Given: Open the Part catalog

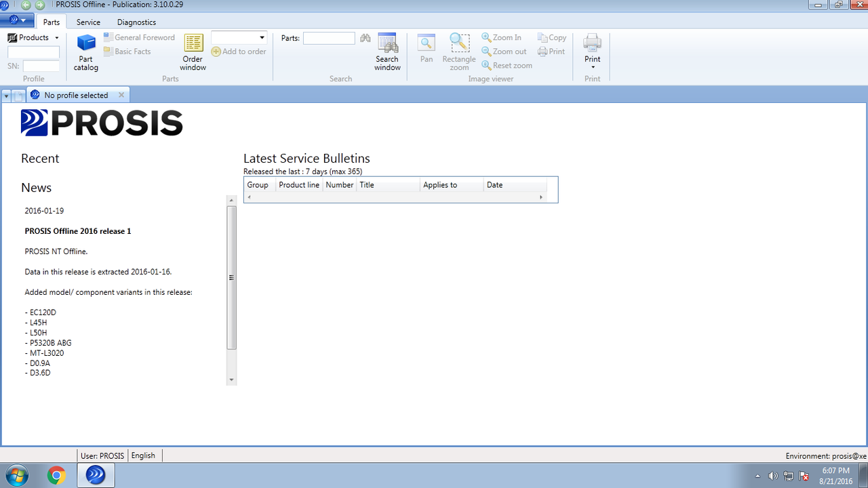Looking at the screenshot, I should click(x=86, y=53).
